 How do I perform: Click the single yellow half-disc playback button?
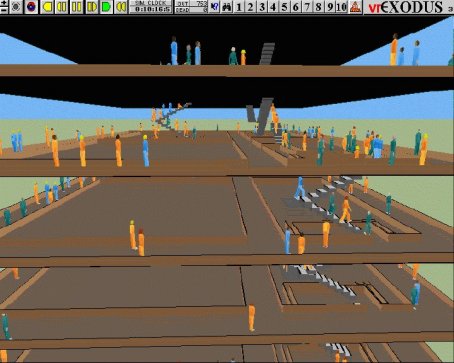47,7
